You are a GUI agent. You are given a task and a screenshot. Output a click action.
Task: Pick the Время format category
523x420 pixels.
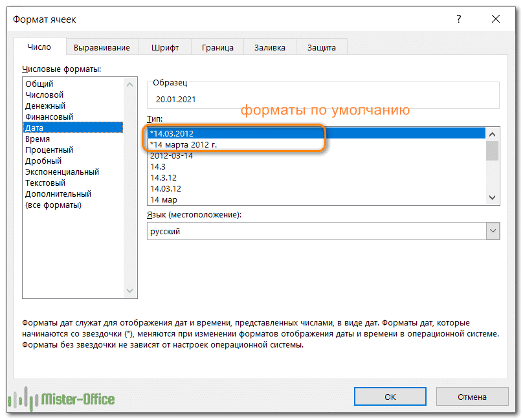click(x=38, y=138)
